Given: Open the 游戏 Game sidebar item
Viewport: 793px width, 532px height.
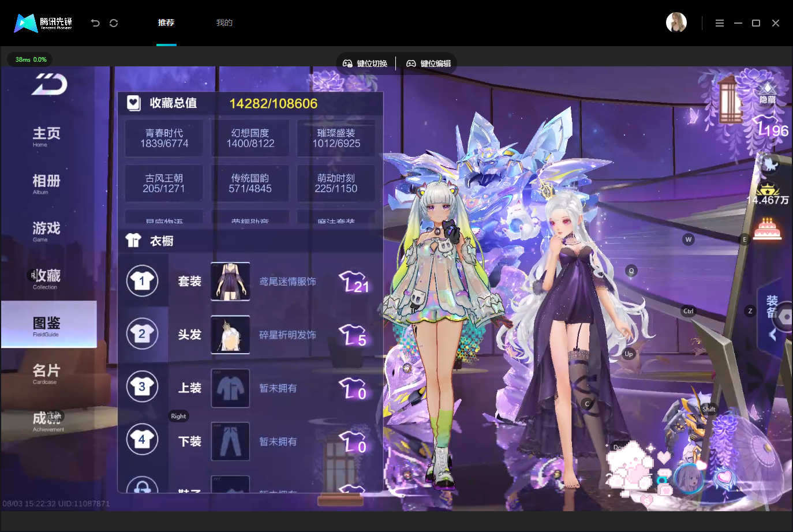Looking at the screenshot, I should [x=47, y=231].
